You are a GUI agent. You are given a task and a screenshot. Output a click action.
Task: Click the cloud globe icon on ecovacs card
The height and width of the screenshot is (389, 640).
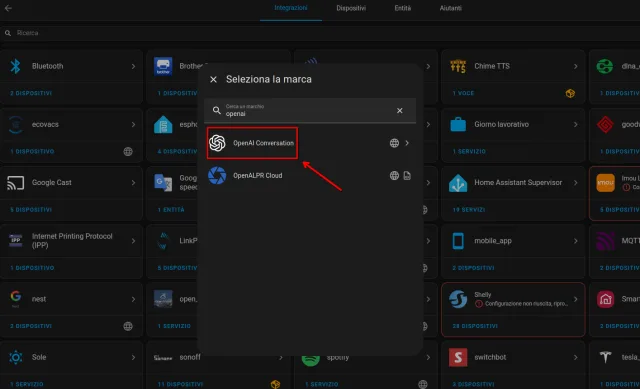point(128,151)
